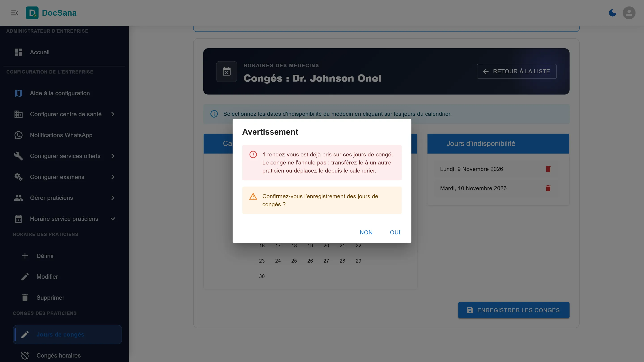Click the Modifier pencil icon
Viewport: 644px width, 362px height.
tap(25, 277)
